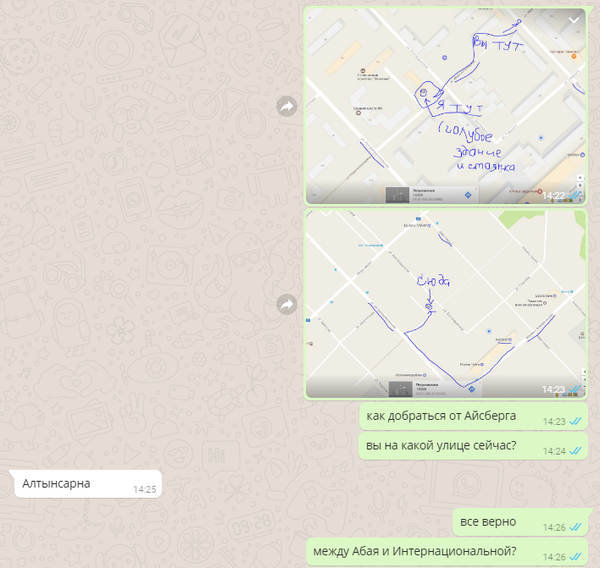Viewport: 600px width, 568px height.
Task: Click read ticks on 'вы на какой улице сейчас?'
Action: click(575, 451)
